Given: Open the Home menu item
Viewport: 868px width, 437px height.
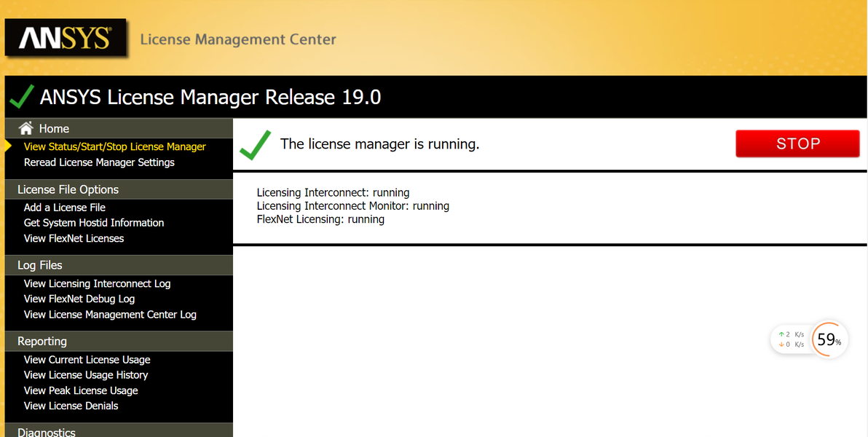Looking at the screenshot, I should [54, 128].
